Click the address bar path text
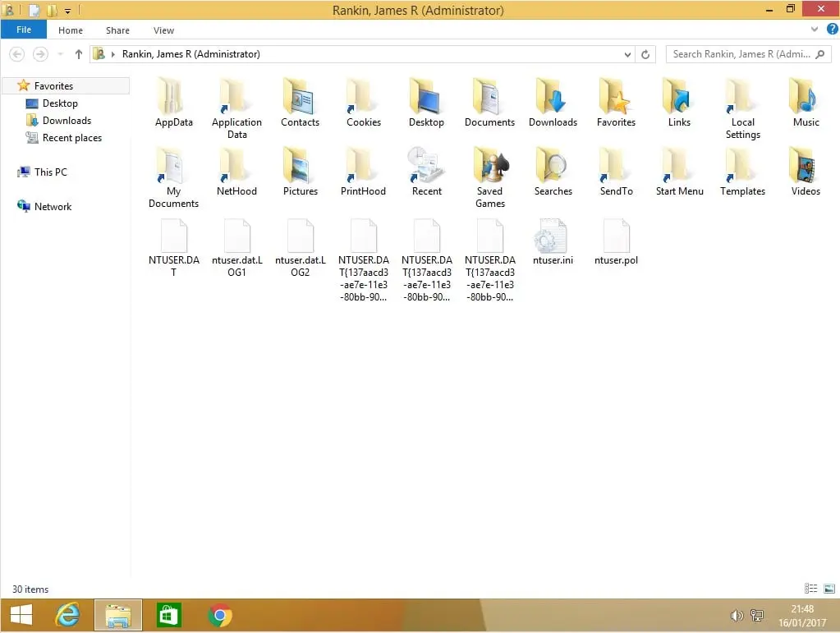Image resolution: width=840 pixels, height=633 pixels. (190, 54)
